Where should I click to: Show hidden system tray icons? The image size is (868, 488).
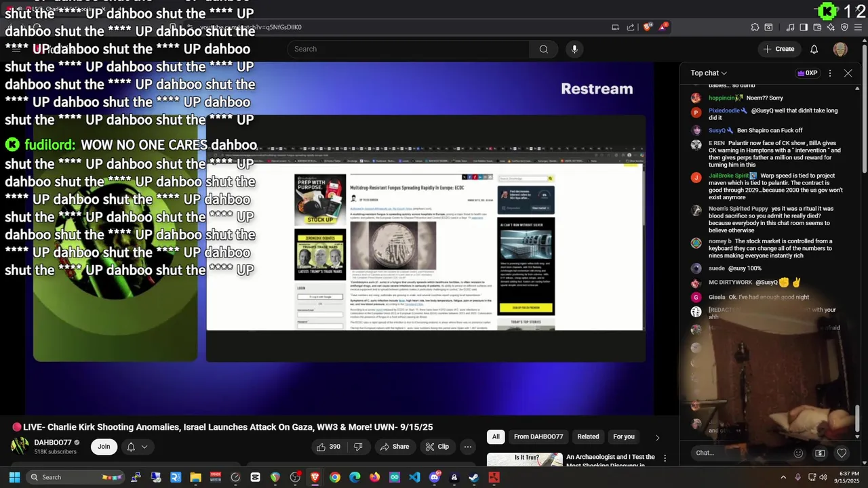(783, 477)
